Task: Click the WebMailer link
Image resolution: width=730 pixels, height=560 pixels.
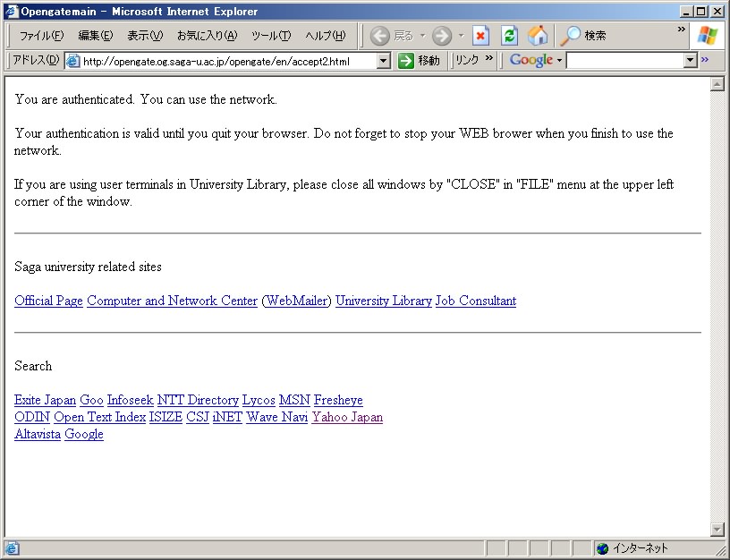Action: [296, 301]
